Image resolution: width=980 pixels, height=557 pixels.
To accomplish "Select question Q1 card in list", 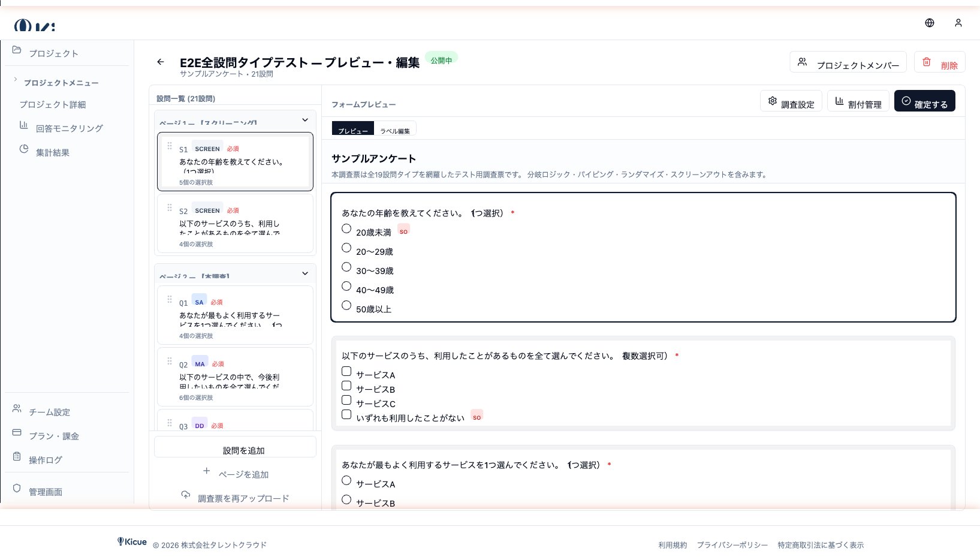I will 235,315.
